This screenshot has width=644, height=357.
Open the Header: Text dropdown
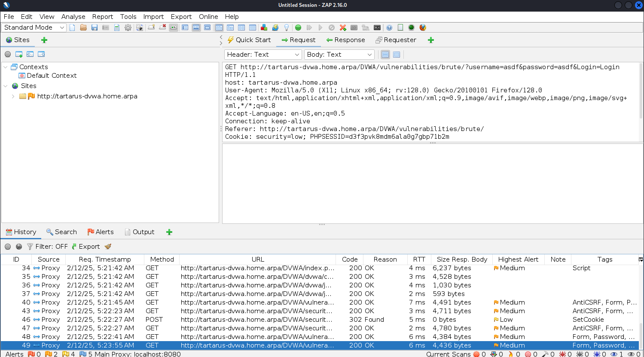tap(262, 55)
